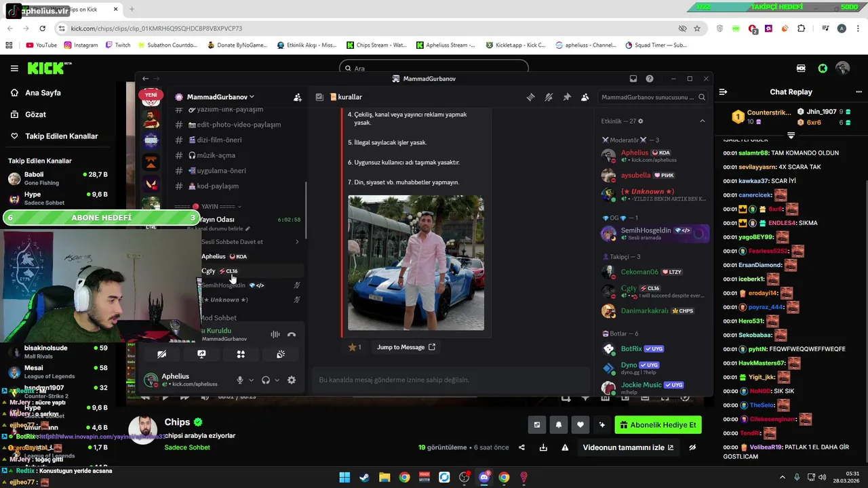Collapse the YAYIN category

[x=208, y=206]
